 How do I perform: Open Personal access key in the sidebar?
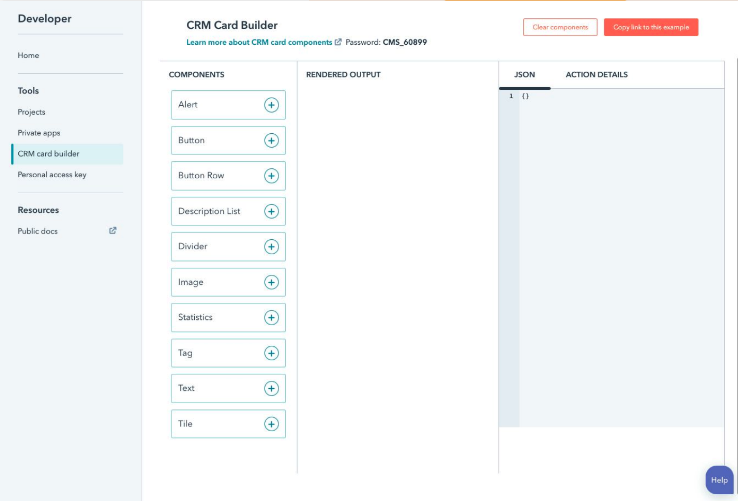pos(52,174)
